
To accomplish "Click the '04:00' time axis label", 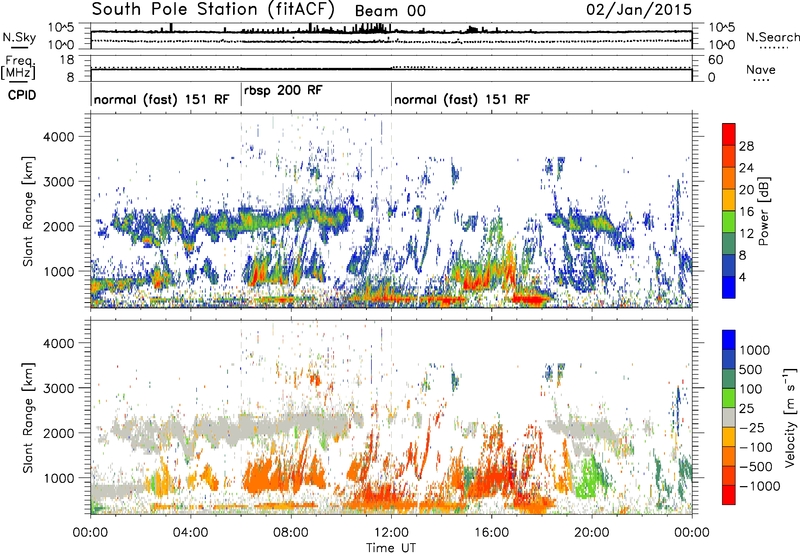I will pos(190,533).
